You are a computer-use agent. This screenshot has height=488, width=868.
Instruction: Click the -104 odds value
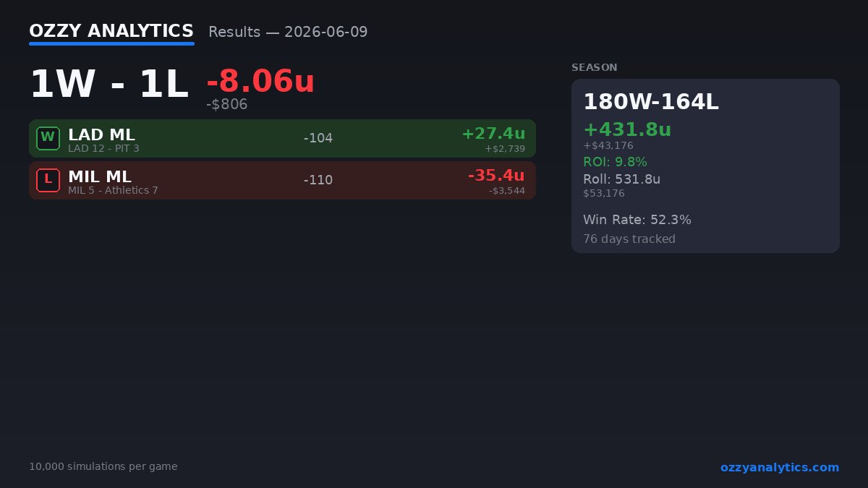(x=318, y=138)
